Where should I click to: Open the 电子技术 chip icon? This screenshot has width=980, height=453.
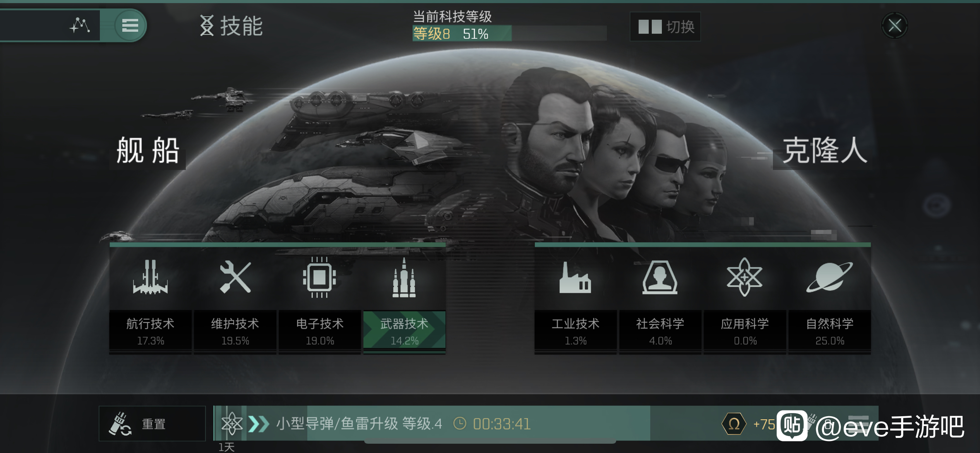coord(319,277)
